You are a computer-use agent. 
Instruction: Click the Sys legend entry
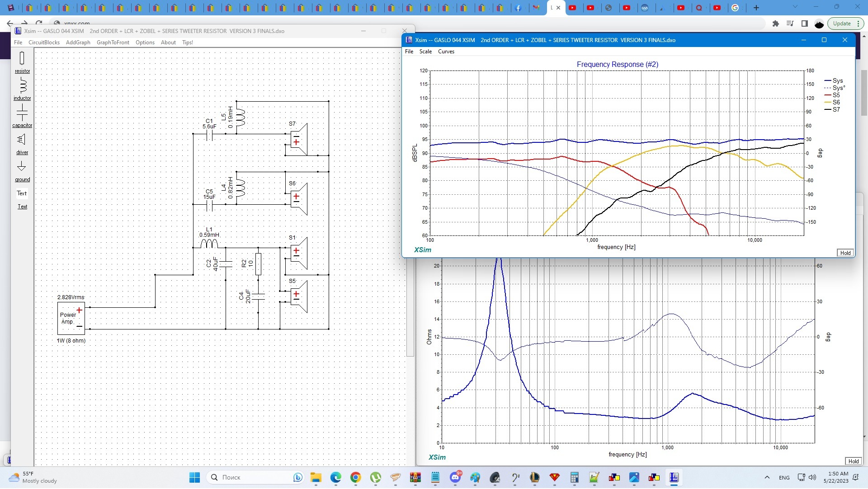click(x=833, y=81)
